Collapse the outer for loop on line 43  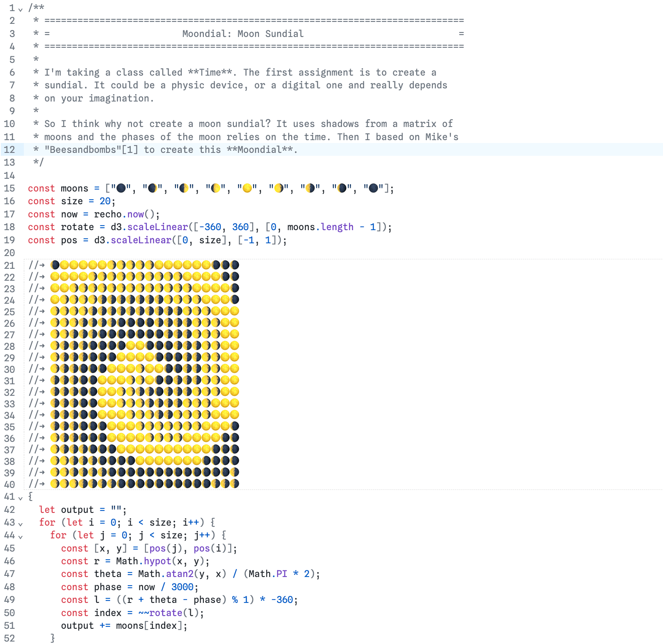click(x=21, y=524)
